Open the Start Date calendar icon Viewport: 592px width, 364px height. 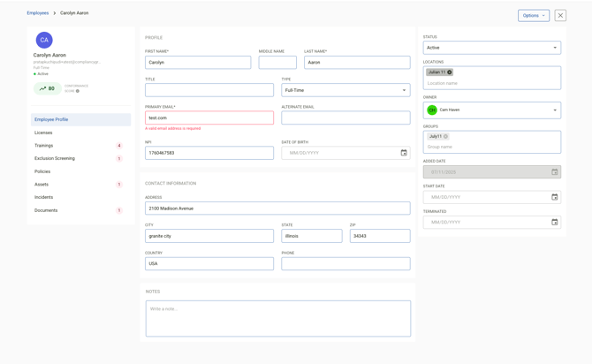[554, 197]
